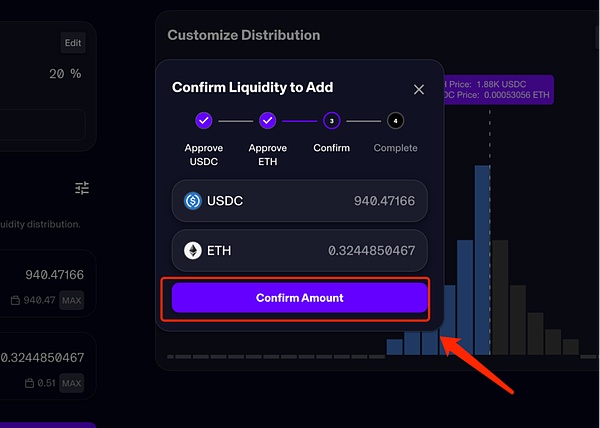Click the Confirm Amount button
This screenshot has width=600, height=428.
coord(299,298)
